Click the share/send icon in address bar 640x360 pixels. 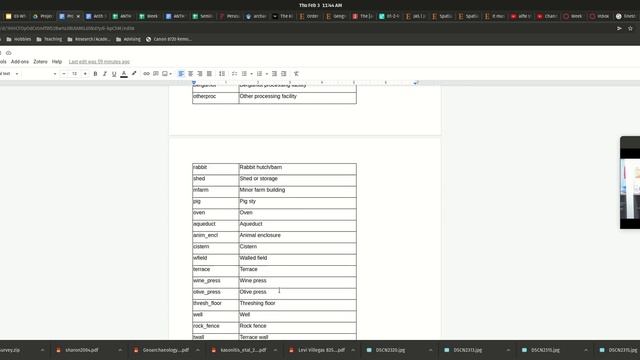coord(619,28)
